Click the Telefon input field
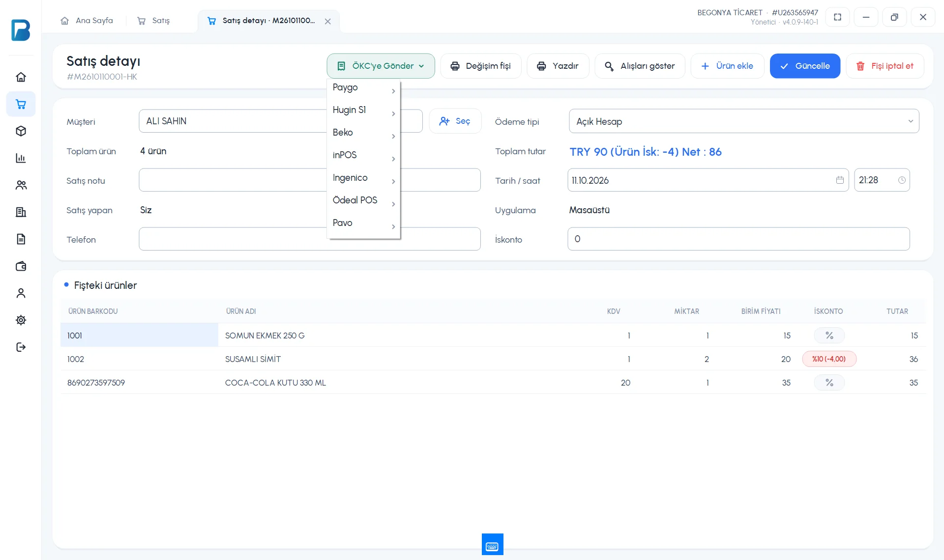Image resolution: width=944 pixels, height=560 pixels. point(309,239)
